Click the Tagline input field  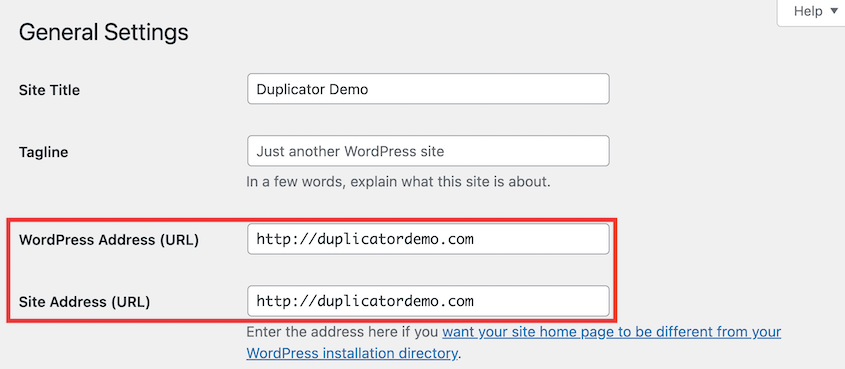[x=428, y=151]
